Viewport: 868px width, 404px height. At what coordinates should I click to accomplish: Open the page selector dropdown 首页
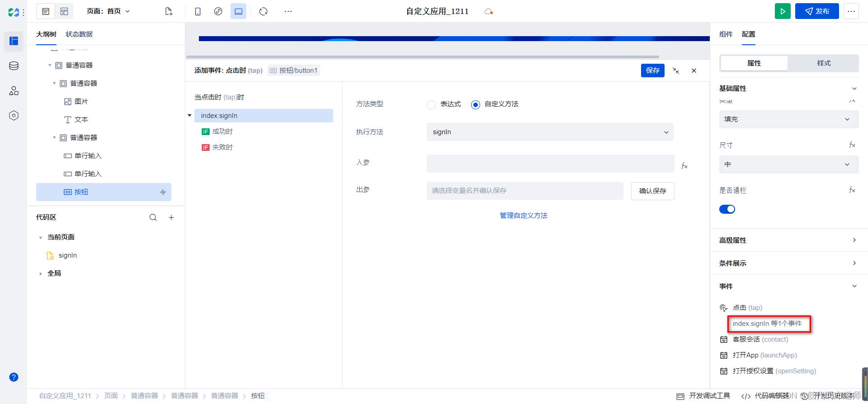click(108, 11)
